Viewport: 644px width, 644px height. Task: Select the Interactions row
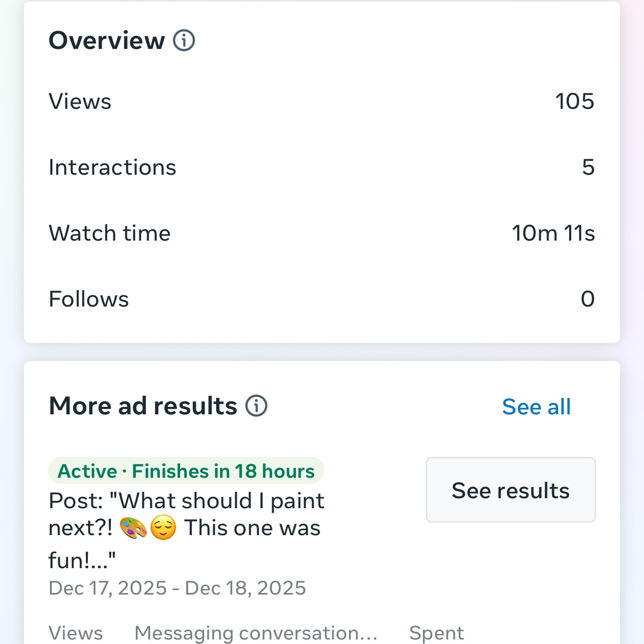click(x=322, y=167)
